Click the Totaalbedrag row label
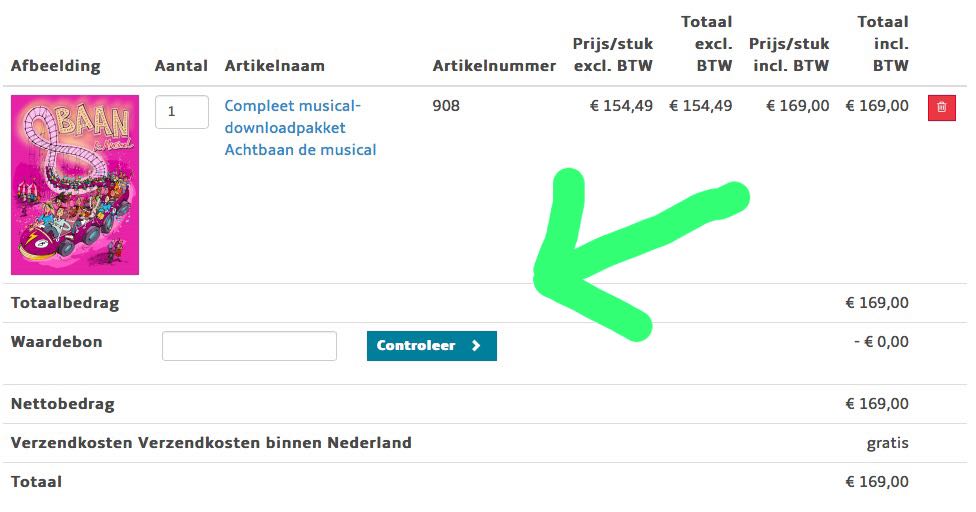This screenshot has width=976, height=512. (x=65, y=303)
